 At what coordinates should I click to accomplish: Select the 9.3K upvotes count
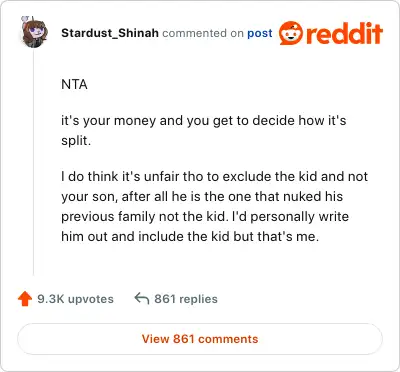click(x=75, y=299)
